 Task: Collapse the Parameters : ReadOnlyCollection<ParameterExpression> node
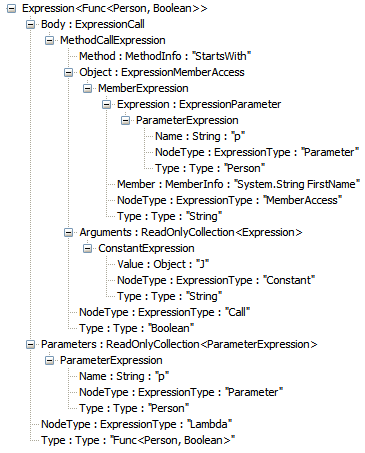(x=30, y=344)
